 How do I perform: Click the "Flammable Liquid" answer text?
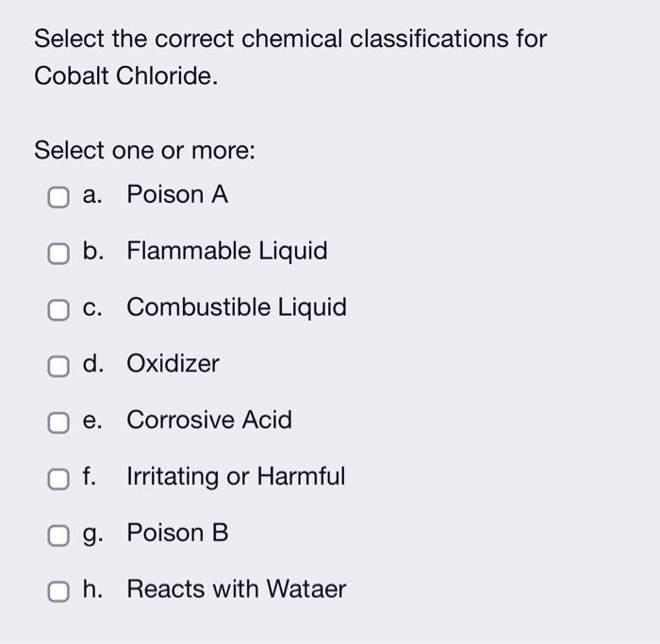point(226,252)
